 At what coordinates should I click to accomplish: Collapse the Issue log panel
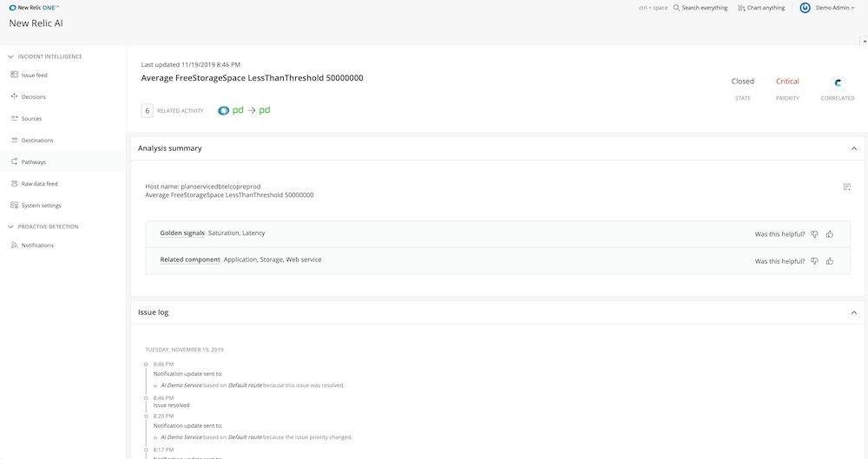pos(853,313)
